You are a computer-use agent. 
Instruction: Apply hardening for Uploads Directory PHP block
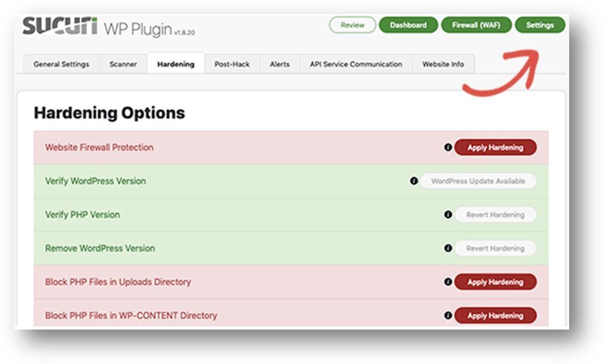496,282
